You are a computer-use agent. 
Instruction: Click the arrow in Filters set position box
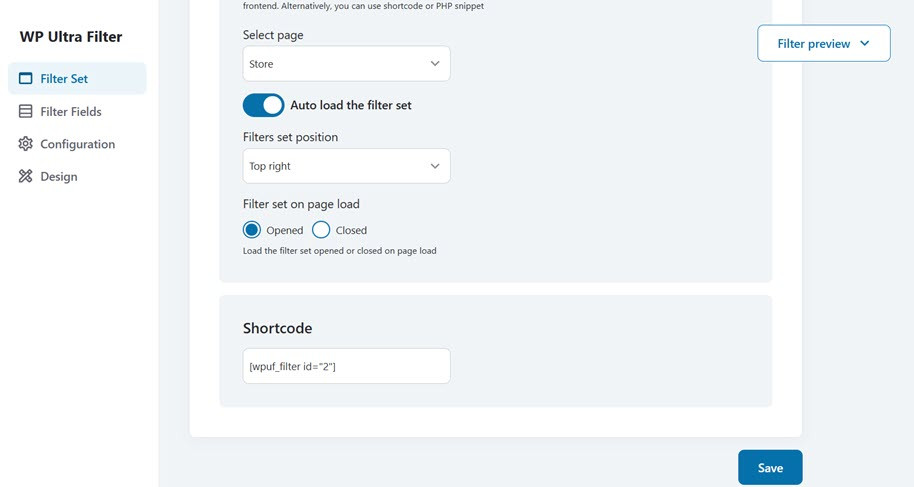(435, 166)
